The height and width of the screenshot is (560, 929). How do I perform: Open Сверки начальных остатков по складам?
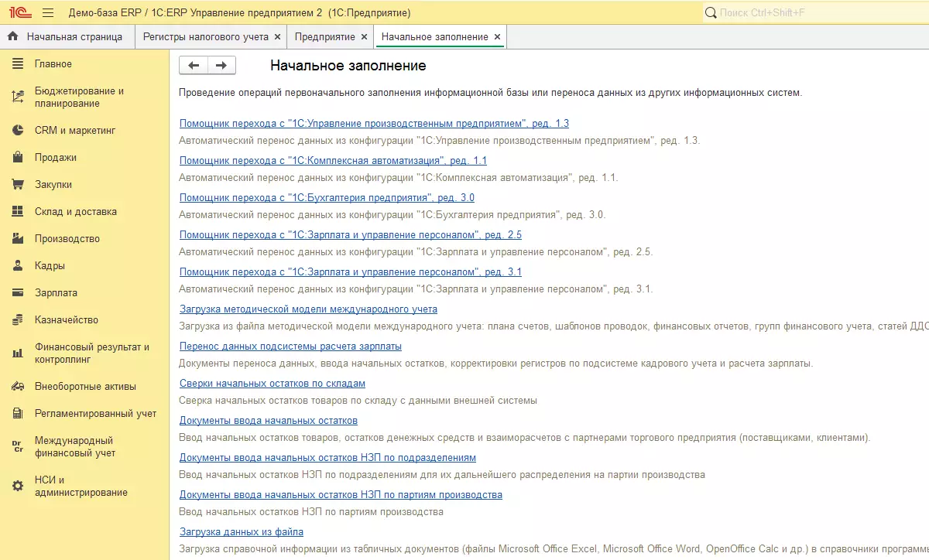[273, 384]
